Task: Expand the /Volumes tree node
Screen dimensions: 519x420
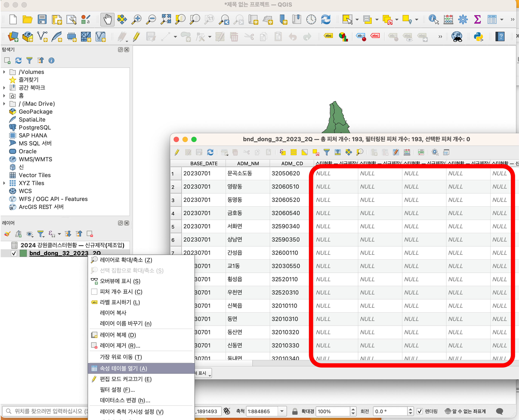Action: click(4, 72)
